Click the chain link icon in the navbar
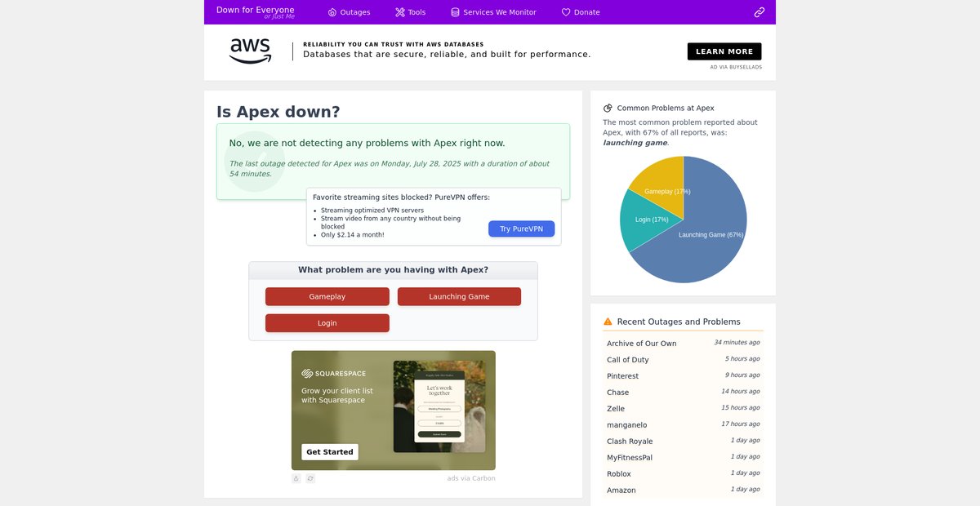The image size is (980, 506). [x=759, y=12]
